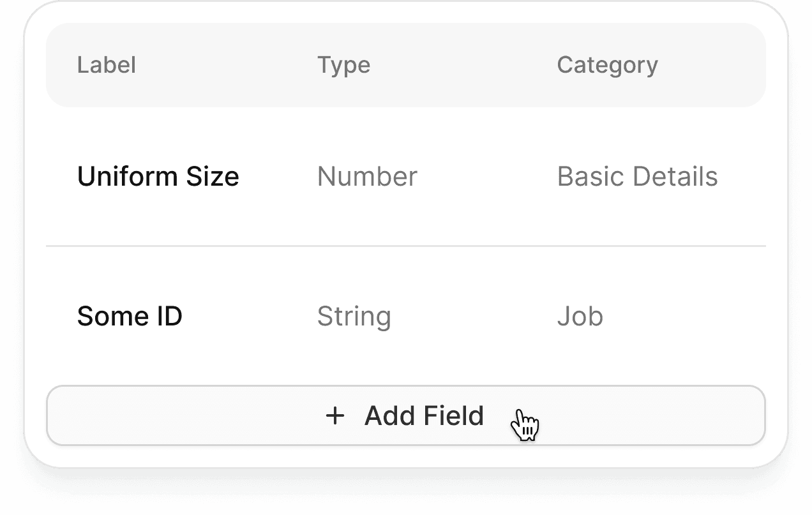Viewport: 812px width, 515px height.
Task: Click the String type cell
Action: 354,317
